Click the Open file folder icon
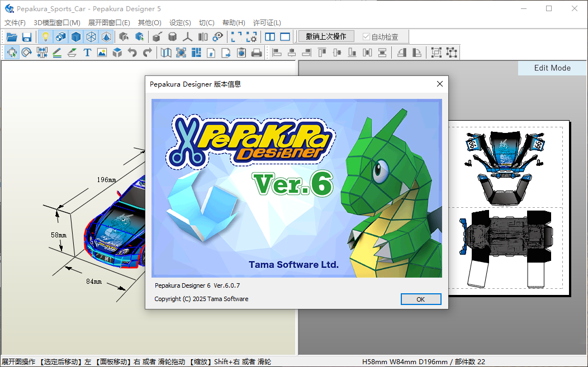This screenshot has width=588, height=367. [12, 37]
